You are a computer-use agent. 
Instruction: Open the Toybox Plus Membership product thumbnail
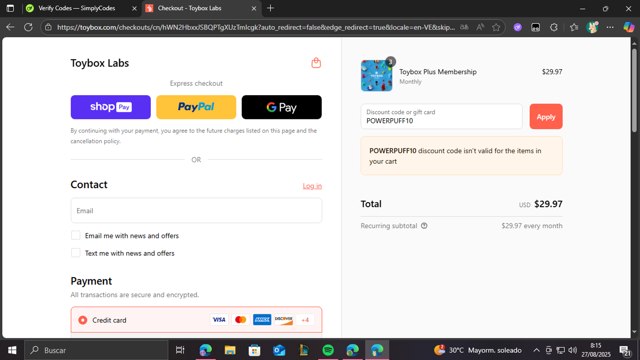[x=376, y=76]
